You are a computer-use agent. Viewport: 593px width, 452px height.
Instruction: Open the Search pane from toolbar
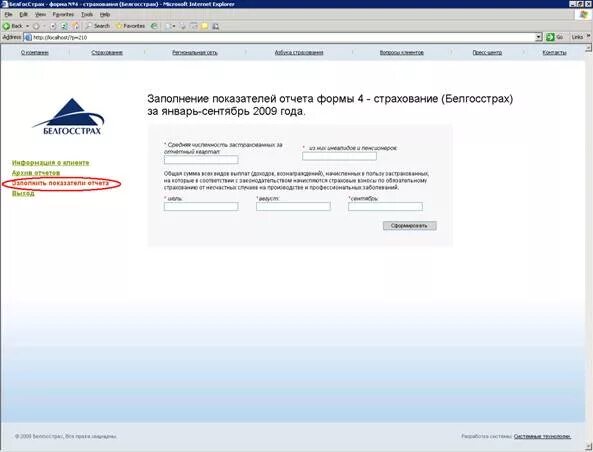[98, 26]
